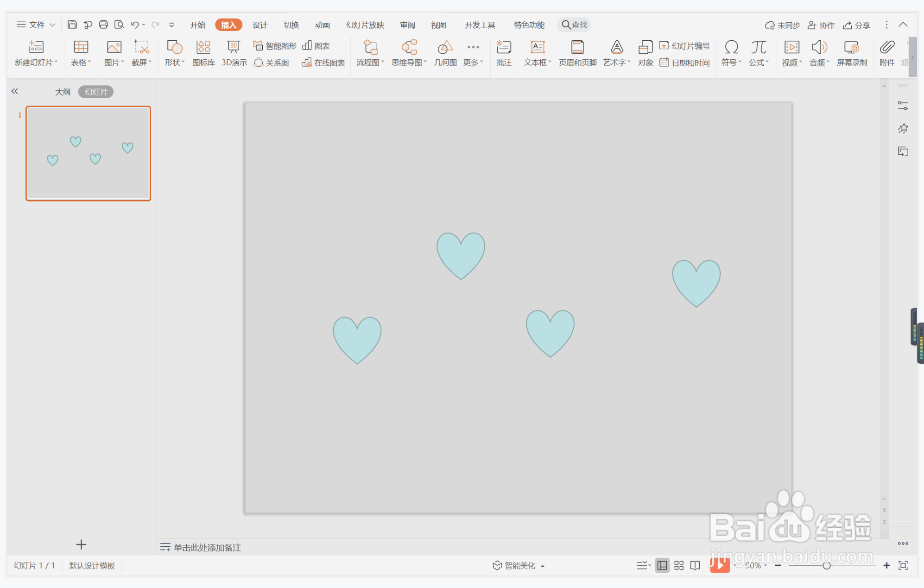Select the rightmost heart shape on slide

[x=696, y=283]
